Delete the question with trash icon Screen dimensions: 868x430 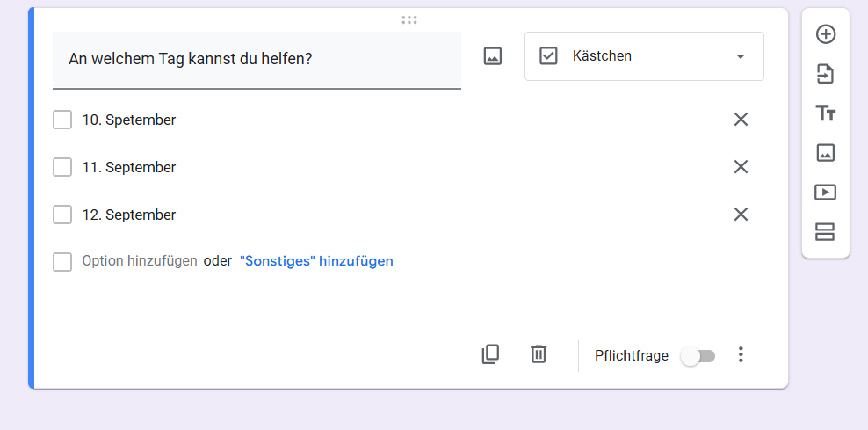pos(539,354)
